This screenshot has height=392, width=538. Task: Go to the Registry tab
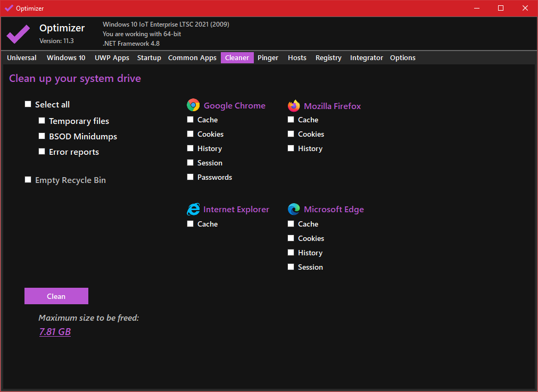click(x=328, y=57)
